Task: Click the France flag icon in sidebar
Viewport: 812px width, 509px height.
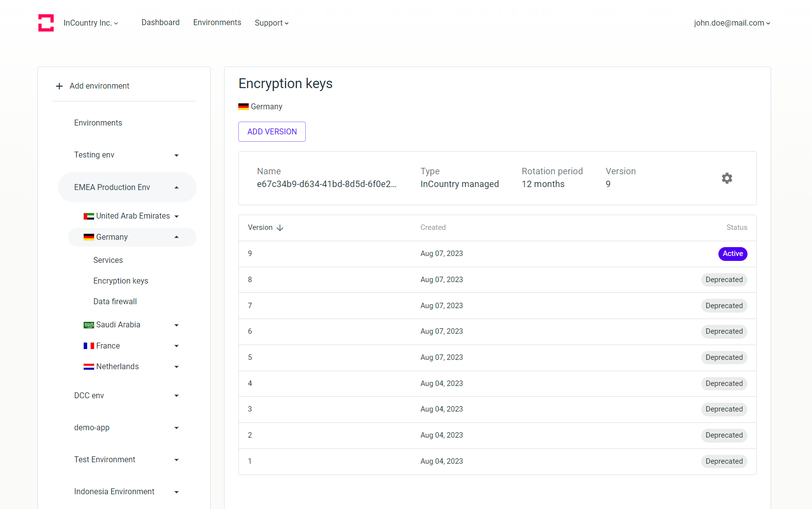Action: coord(89,346)
